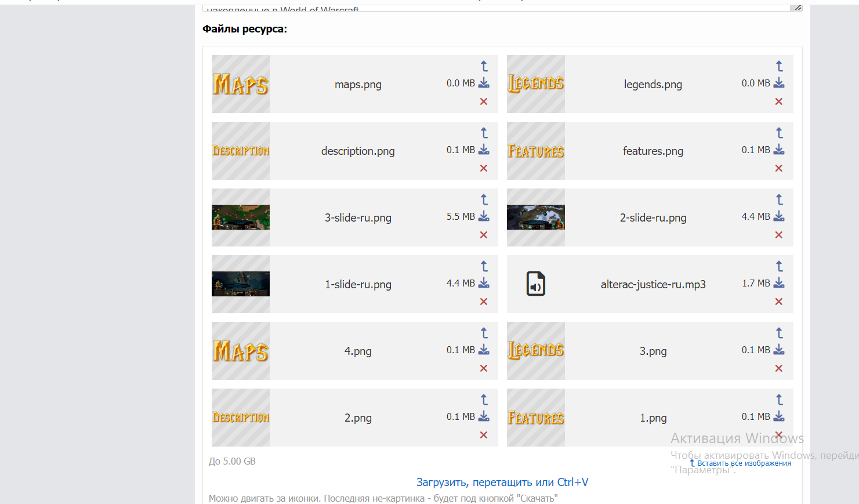
Task: Download the alterac-justice-ru.mp3 audio file
Action: 779,283
